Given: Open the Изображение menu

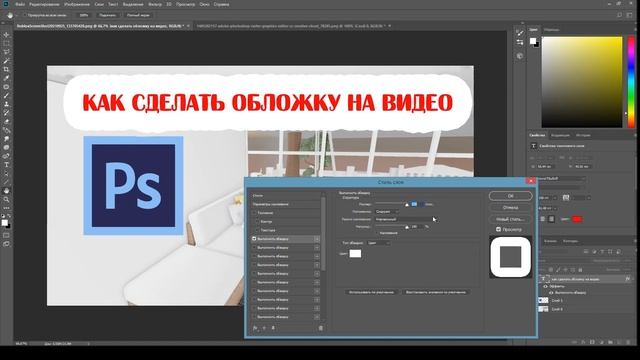Looking at the screenshot, I should (x=77, y=4).
